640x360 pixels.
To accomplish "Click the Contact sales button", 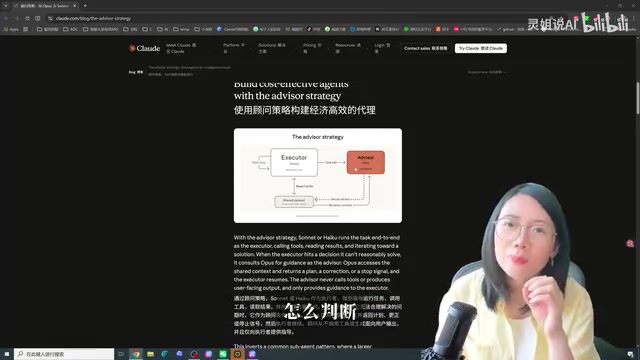I will 425,48.
